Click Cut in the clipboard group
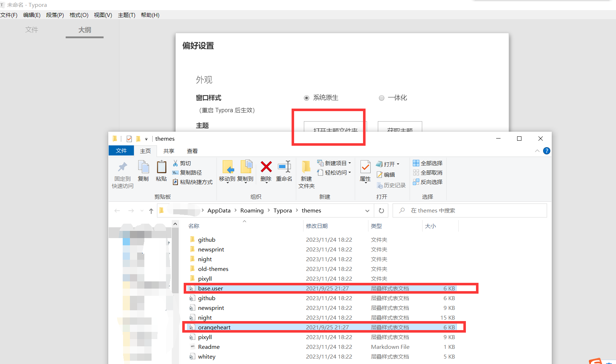 click(x=182, y=163)
